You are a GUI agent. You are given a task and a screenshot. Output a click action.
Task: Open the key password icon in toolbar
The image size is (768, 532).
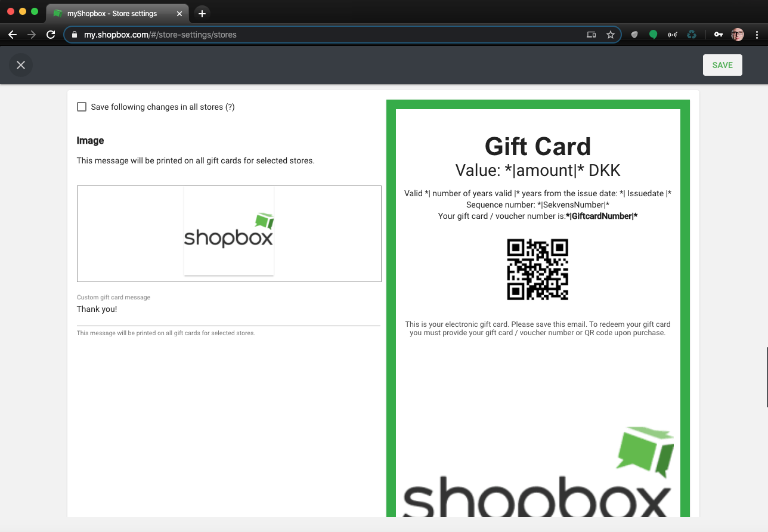[719, 35]
